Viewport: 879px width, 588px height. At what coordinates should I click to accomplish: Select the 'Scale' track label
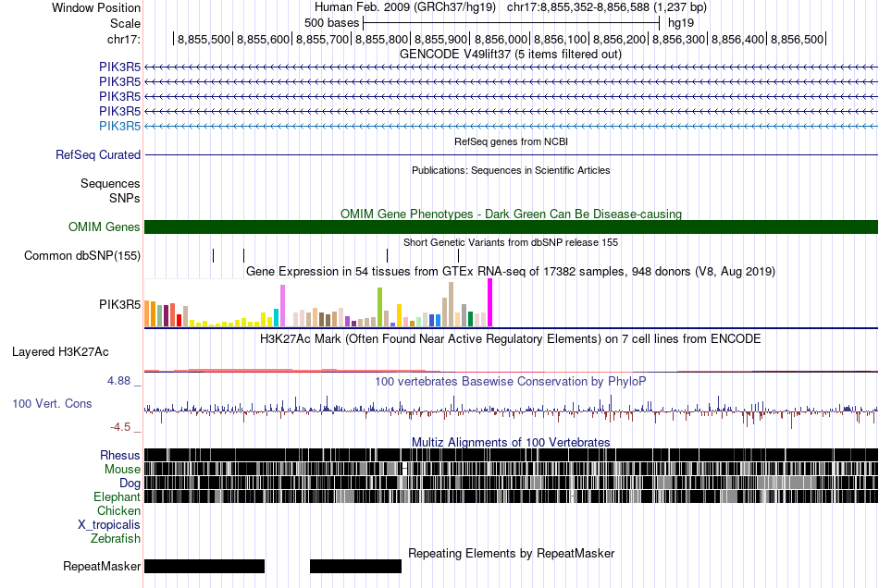coord(125,23)
